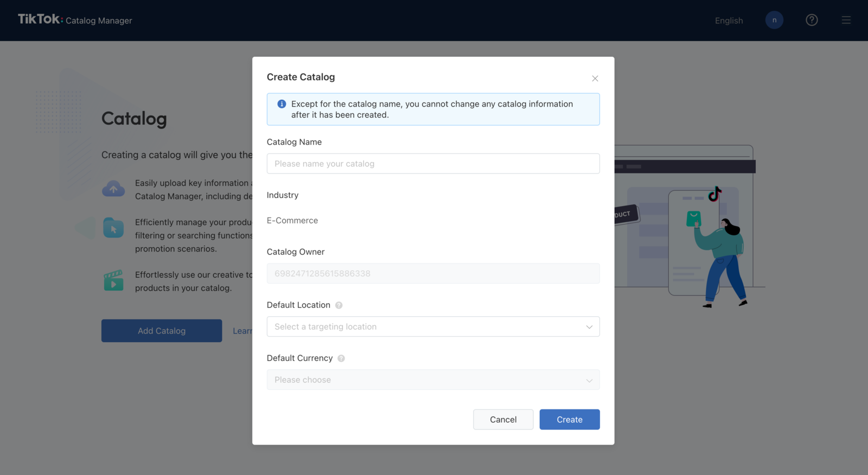Click the cloud upload icon on the page
This screenshot has width=868, height=475.
point(113,189)
